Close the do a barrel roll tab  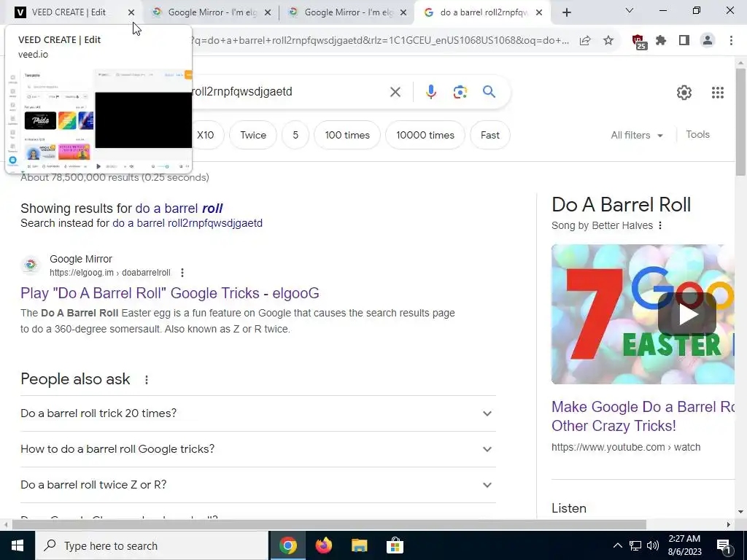539,13
